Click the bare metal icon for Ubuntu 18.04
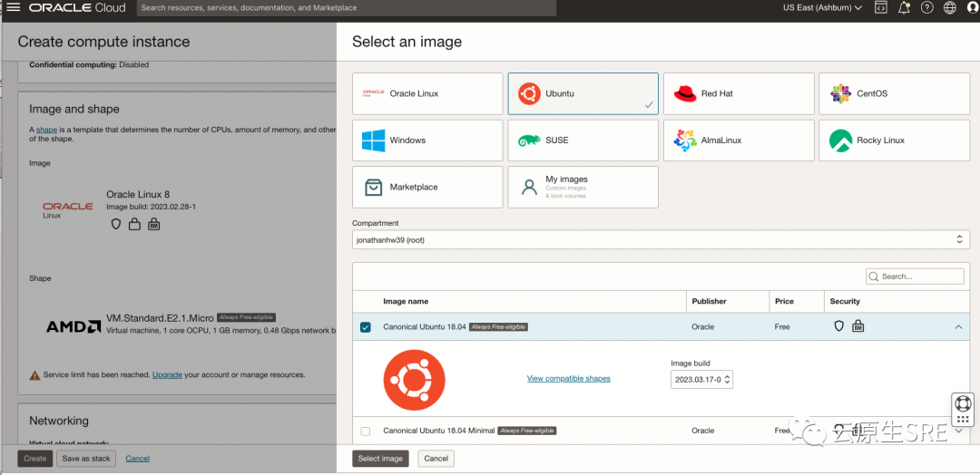This screenshot has height=475, width=980. point(858,325)
